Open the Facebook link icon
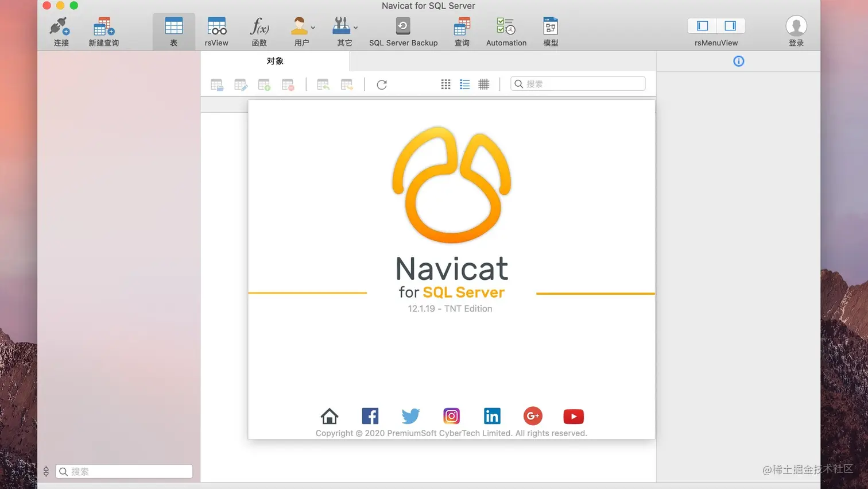 (x=370, y=415)
